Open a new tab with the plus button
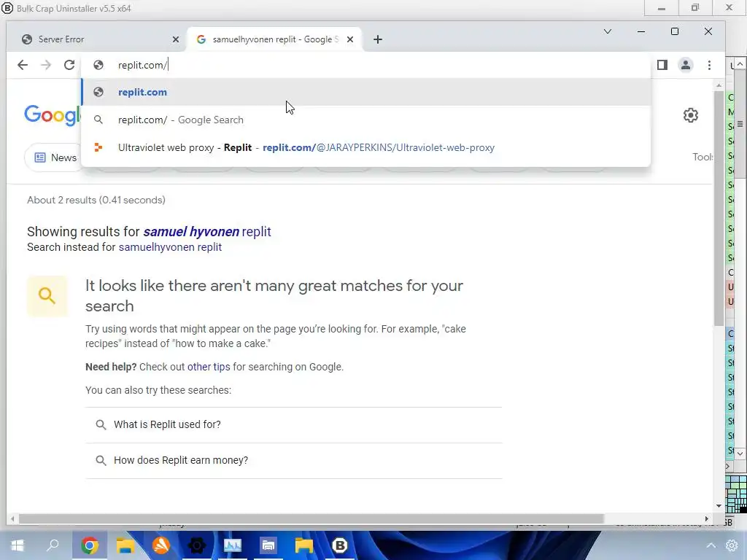The width and height of the screenshot is (747, 560). point(378,39)
